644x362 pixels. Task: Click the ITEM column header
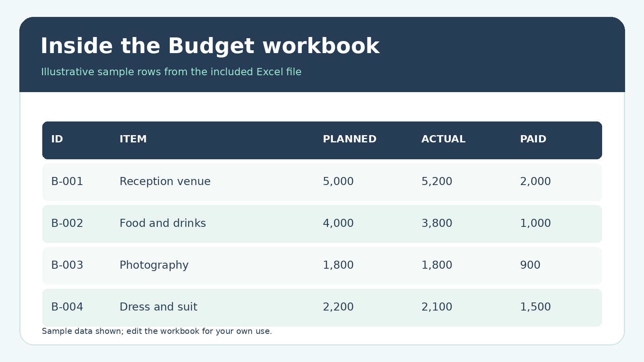point(133,139)
